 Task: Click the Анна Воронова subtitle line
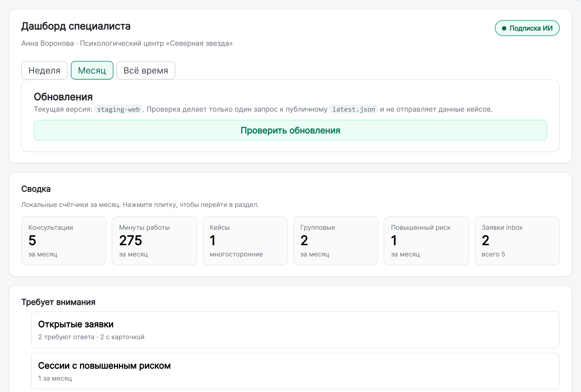click(x=127, y=43)
